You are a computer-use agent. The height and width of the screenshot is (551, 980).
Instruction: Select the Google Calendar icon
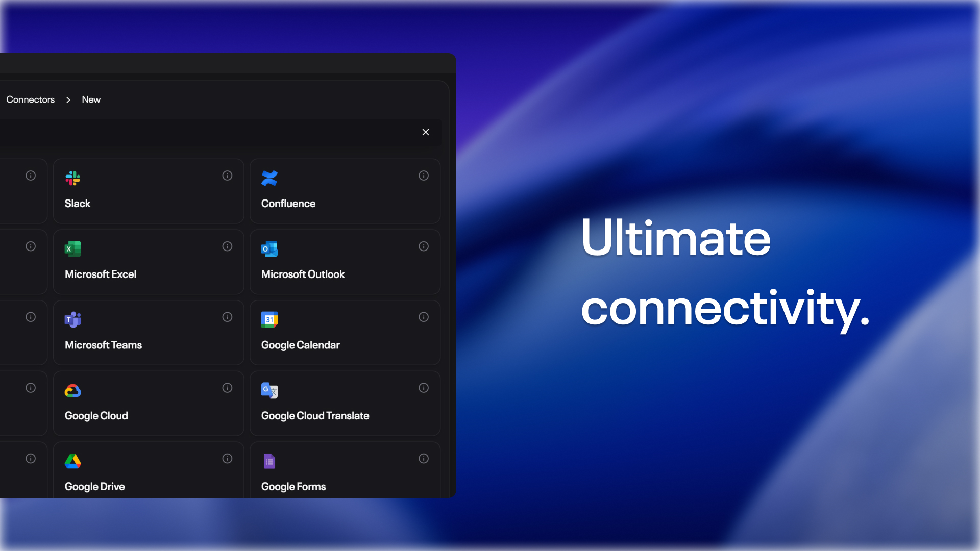(269, 319)
